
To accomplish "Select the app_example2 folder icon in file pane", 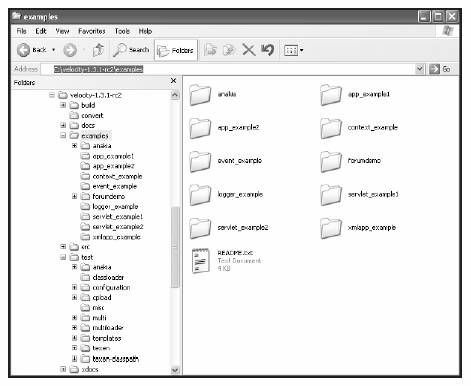I will tap(200, 128).
